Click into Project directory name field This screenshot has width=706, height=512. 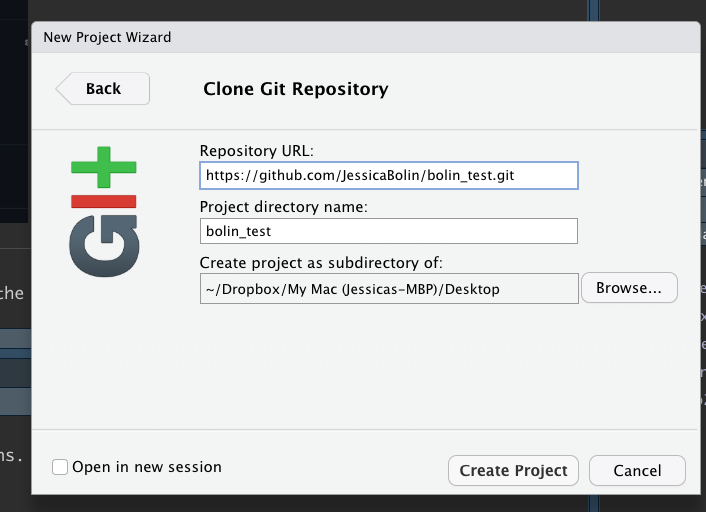tap(388, 231)
